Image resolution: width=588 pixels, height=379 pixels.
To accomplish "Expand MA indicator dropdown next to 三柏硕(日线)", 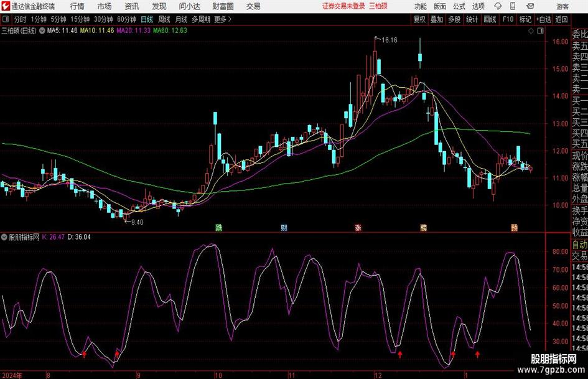I will 42,30.
